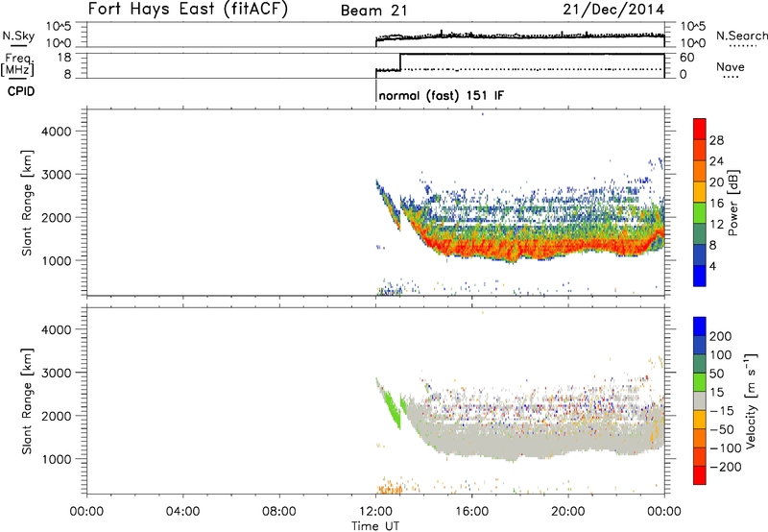Screen dimensions: 768x532
Task: Click the 'Velocity [m s-1]' colorbar label
Action: tap(750, 400)
